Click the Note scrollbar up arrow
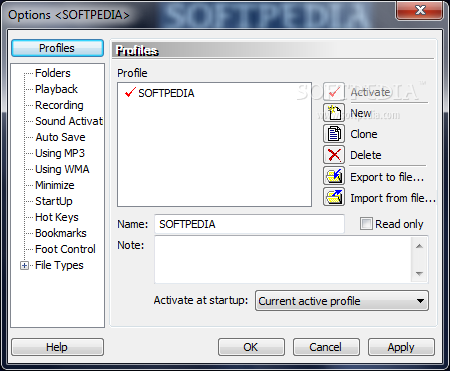 point(419,246)
